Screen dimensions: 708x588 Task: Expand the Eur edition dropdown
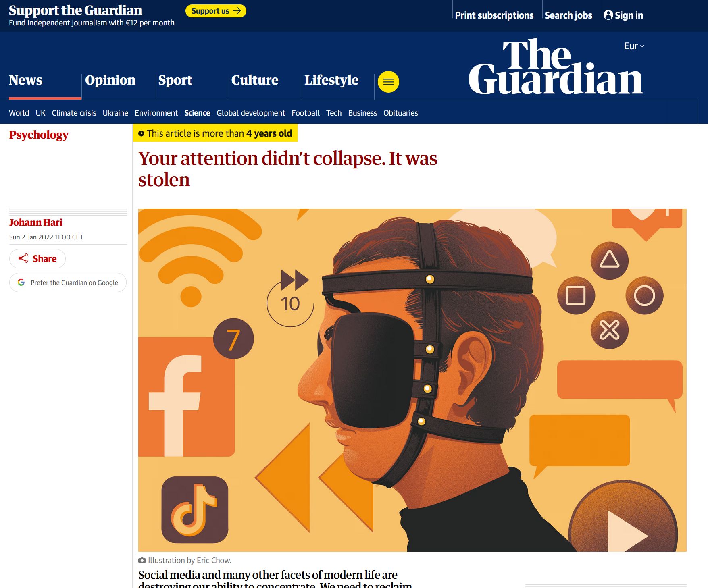point(634,46)
